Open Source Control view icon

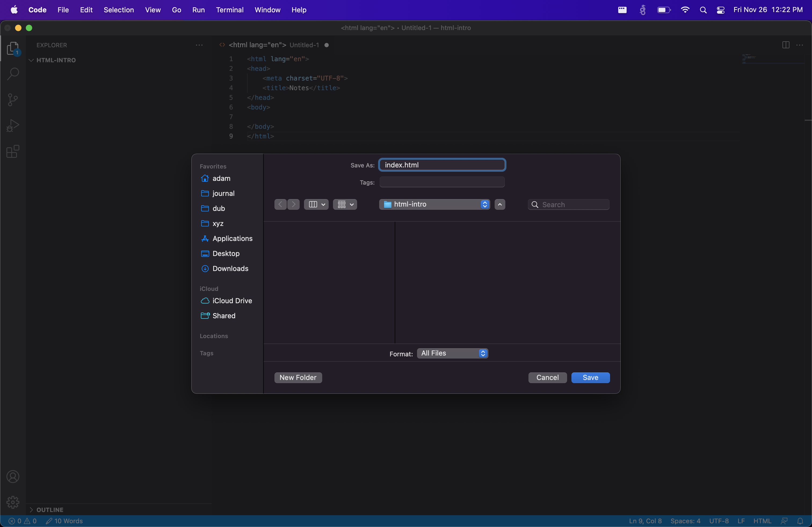coord(13,100)
